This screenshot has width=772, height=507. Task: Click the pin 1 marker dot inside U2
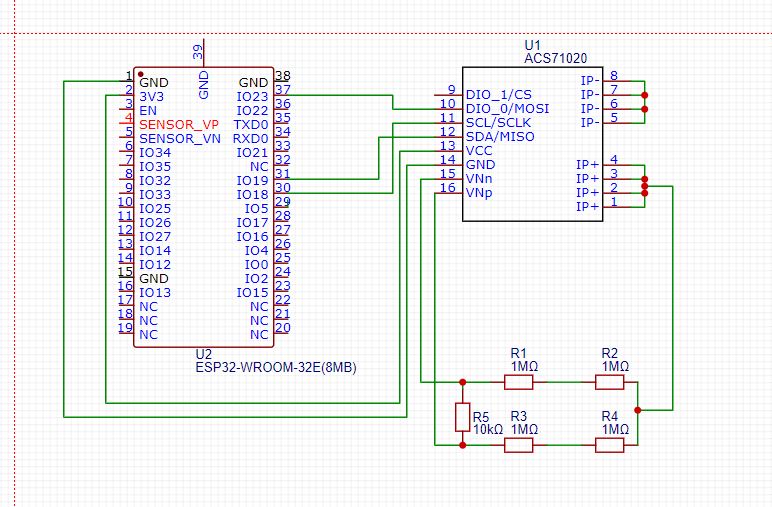click(141, 74)
